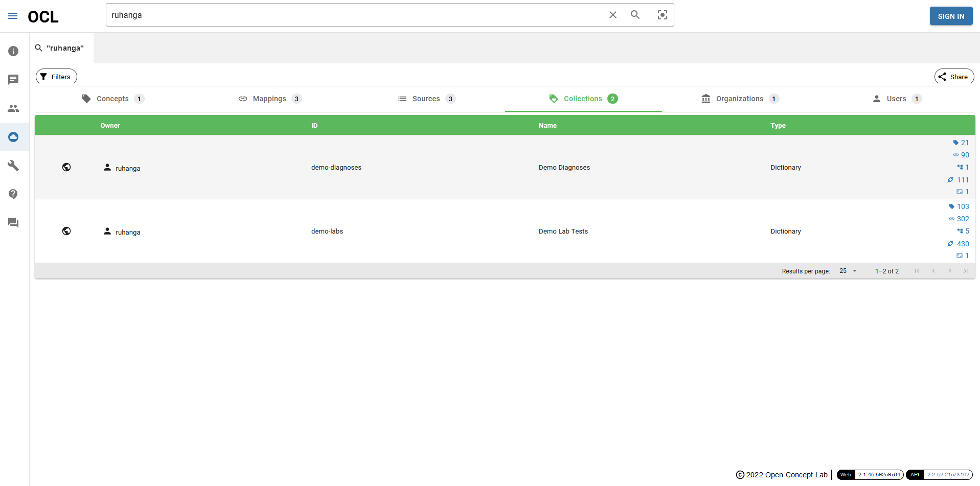
Task: Click the Help question mark icon
Action: (13, 194)
